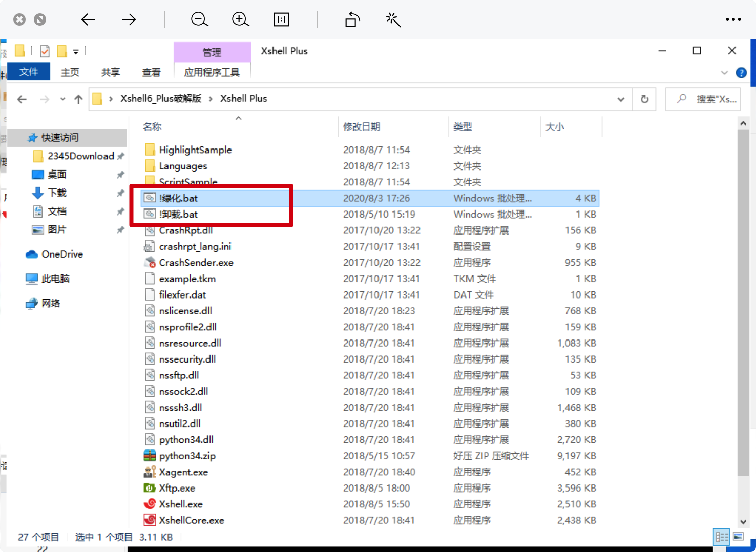Open the 主页 ribbon tab
This screenshot has width=756, height=552.
tap(70, 72)
